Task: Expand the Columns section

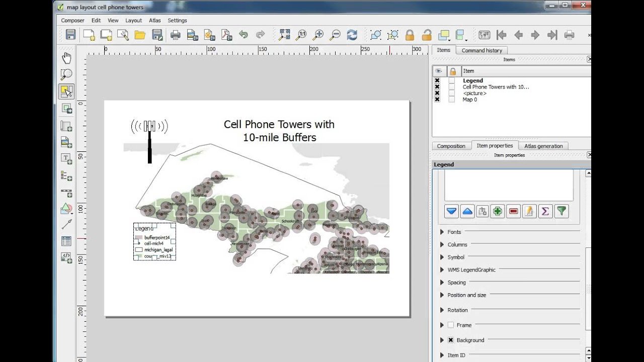Action: (442, 244)
